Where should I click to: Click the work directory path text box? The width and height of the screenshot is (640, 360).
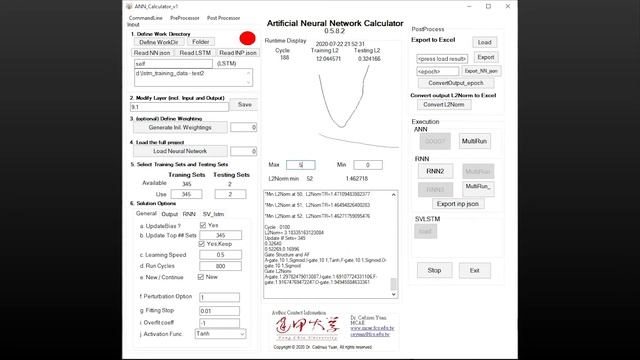pos(193,78)
